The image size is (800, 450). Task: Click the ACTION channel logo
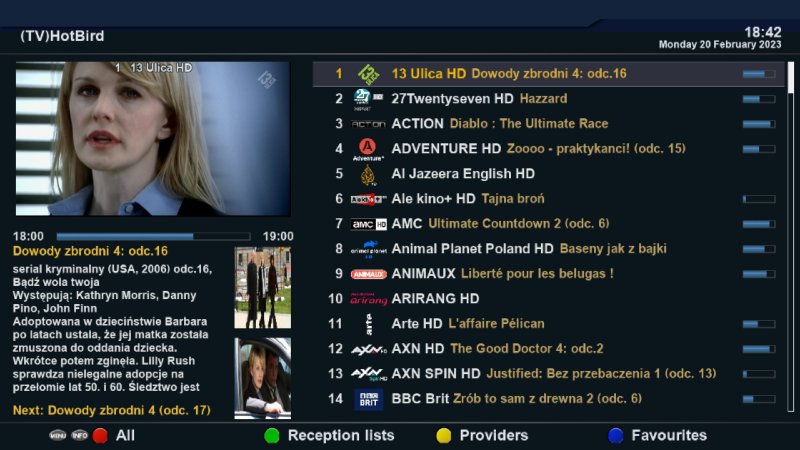[x=368, y=124]
